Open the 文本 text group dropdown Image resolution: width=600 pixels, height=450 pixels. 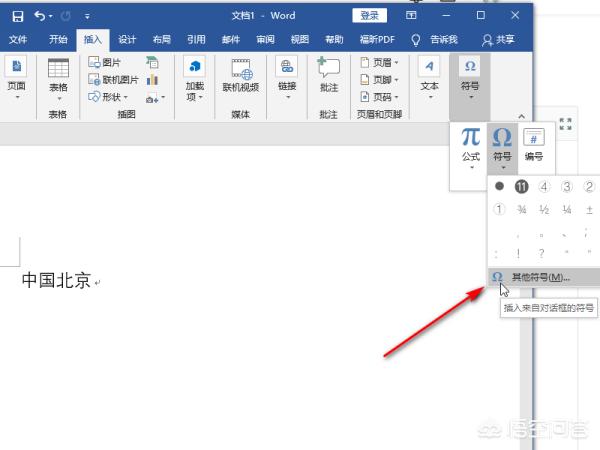coord(429,78)
